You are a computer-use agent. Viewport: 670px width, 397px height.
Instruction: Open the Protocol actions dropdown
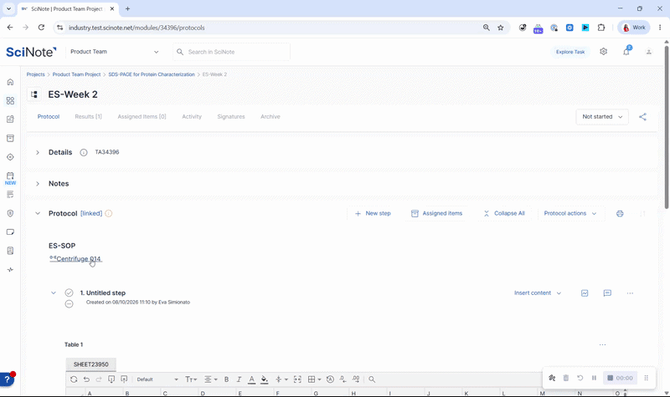point(570,213)
